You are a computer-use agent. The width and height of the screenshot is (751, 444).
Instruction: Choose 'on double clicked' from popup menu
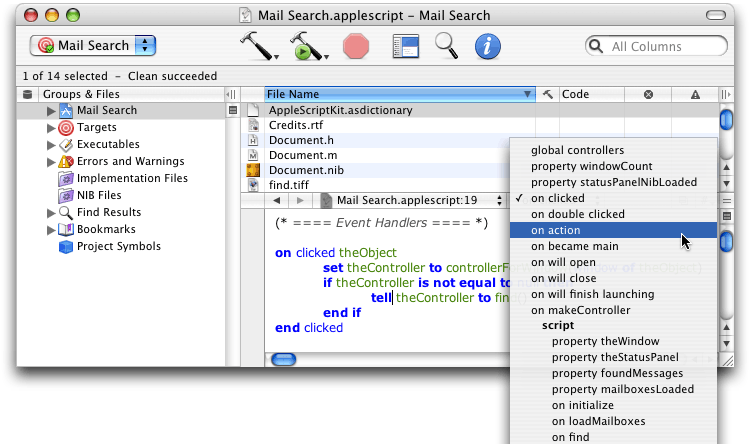(614, 214)
